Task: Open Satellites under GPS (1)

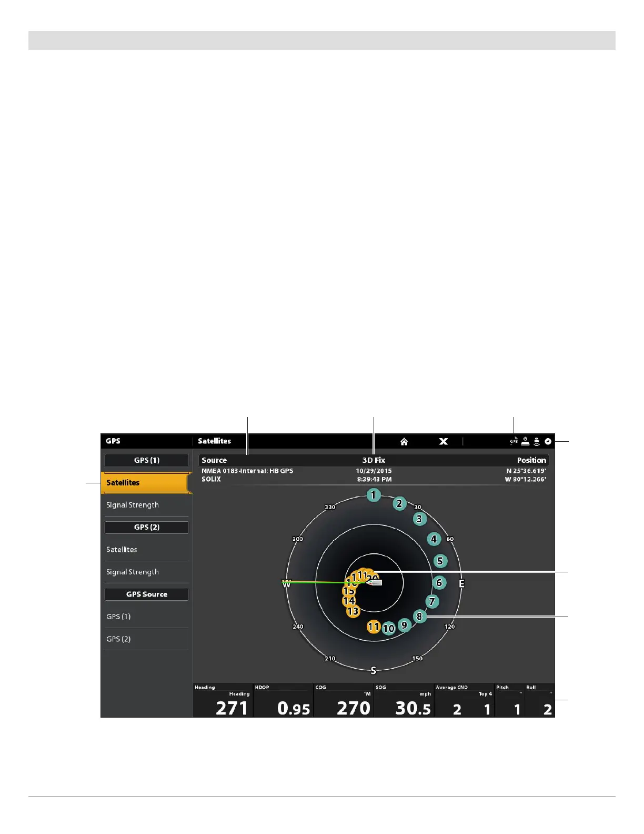Action: (x=146, y=483)
